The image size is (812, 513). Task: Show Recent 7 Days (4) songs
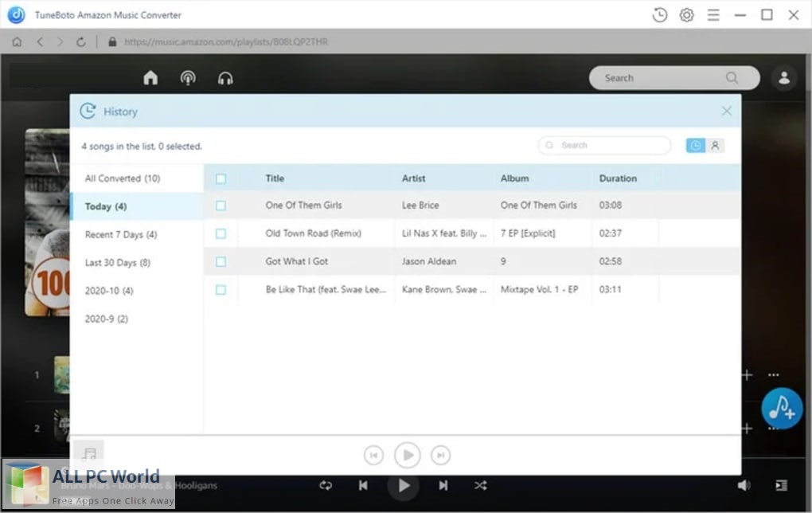point(137,234)
